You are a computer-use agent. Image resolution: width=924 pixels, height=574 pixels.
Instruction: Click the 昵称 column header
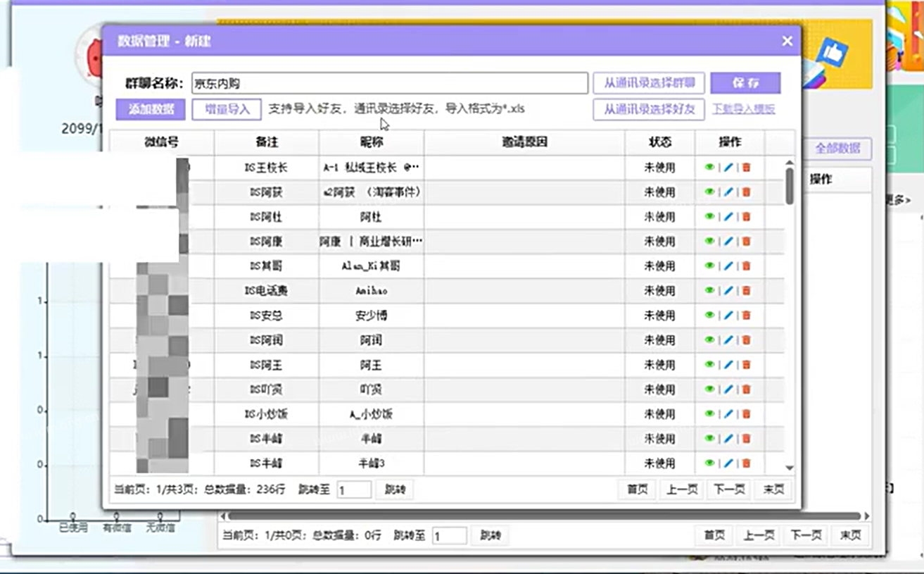click(371, 142)
